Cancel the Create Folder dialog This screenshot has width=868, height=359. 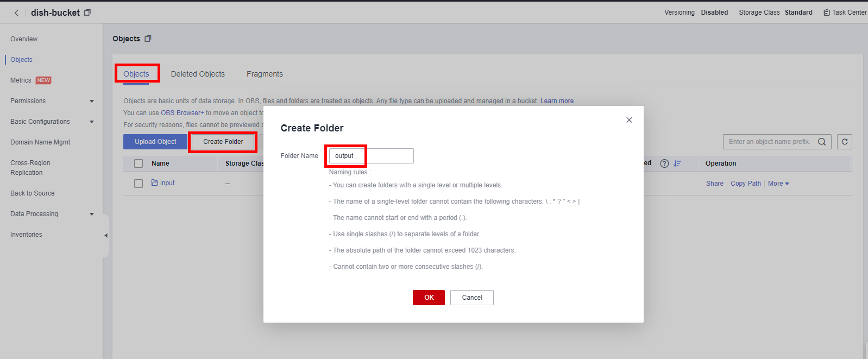pos(471,298)
